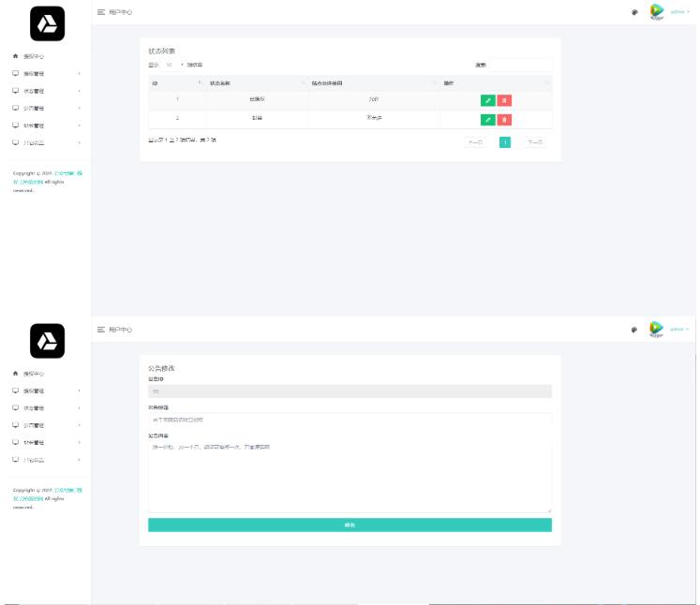Image resolution: width=700 pixels, height=605 pixels.
Task: Click the red delete icon for status row 2
Action: click(x=504, y=119)
